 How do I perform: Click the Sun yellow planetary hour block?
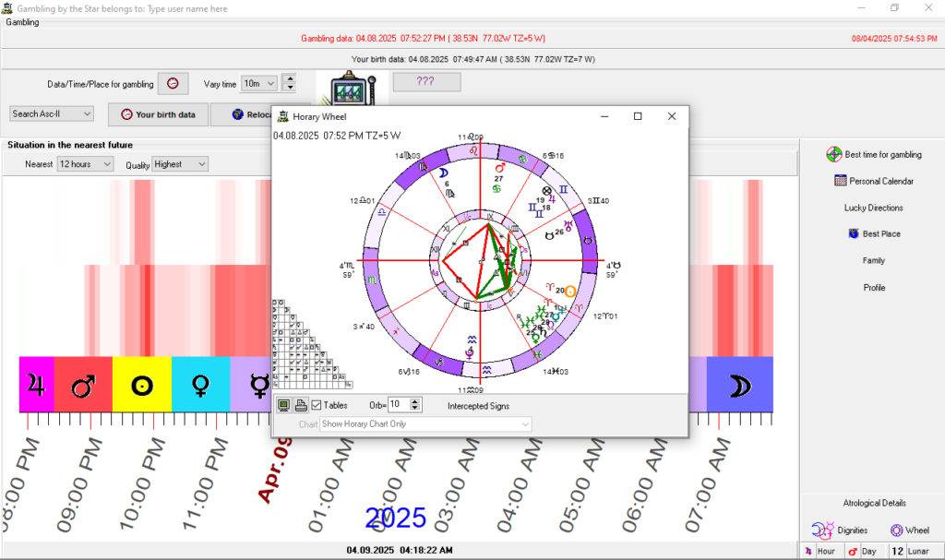click(142, 385)
